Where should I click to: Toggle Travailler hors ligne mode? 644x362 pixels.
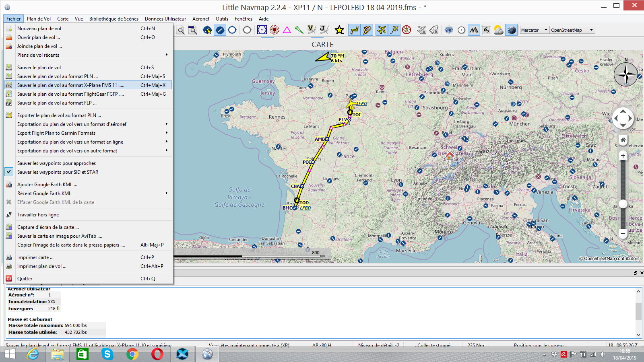(x=38, y=215)
